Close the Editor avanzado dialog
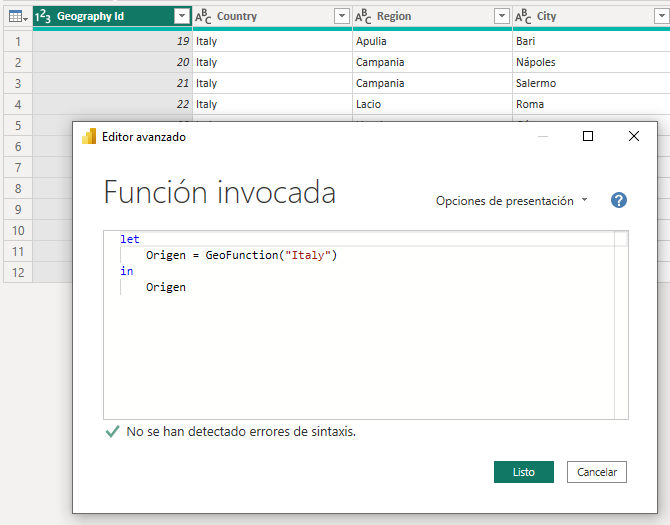Viewport: 670px width, 525px height. coord(634,136)
